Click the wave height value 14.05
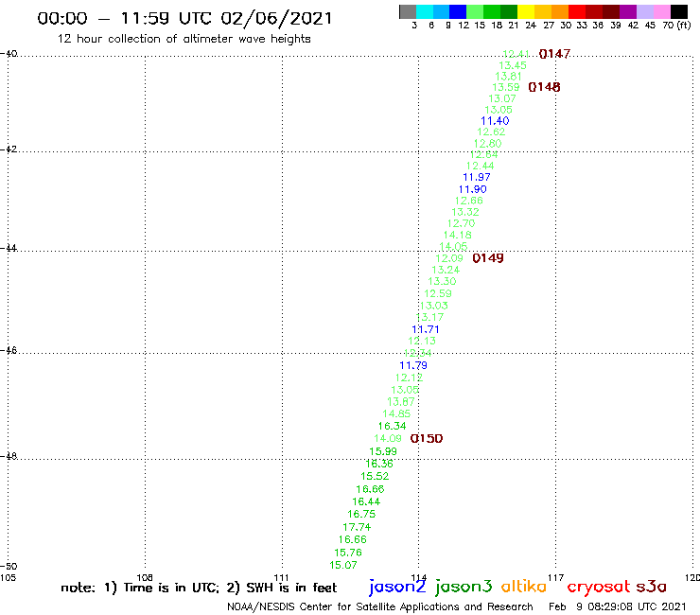This screenshot has width=700, height=615. 453,247
